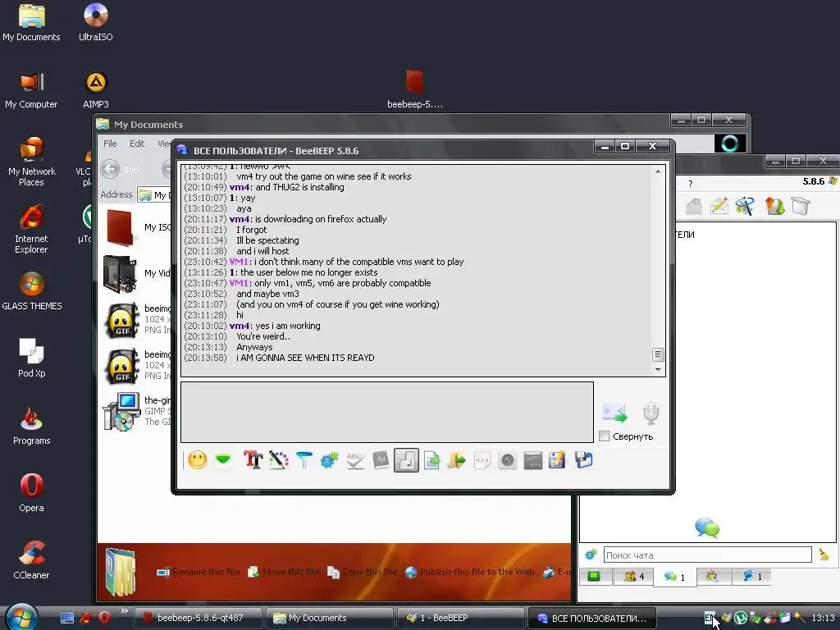Click vm4 username in 'yes i am working' line
The image size is (840, 630).
click(240, 326)
